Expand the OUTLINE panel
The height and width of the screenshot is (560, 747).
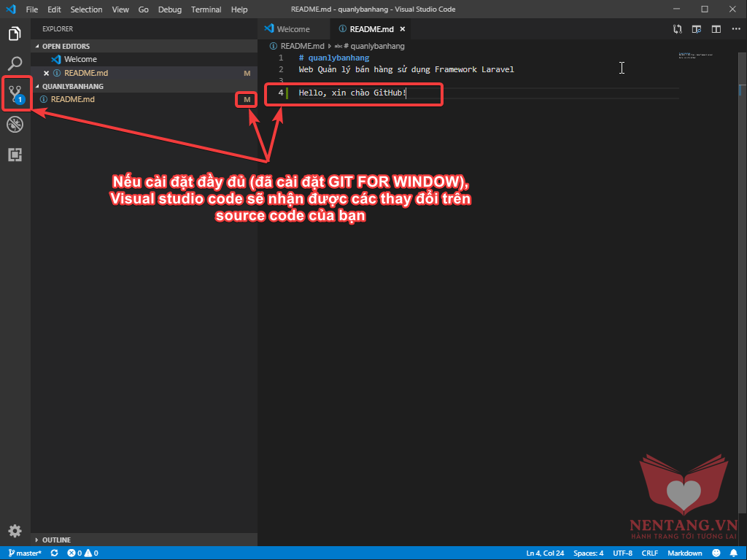(56, 540)
